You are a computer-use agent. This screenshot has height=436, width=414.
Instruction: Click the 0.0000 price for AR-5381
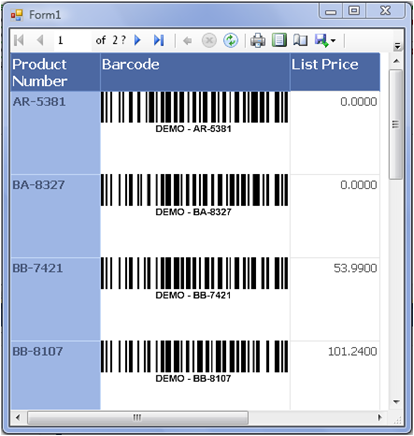pos(359,102)
